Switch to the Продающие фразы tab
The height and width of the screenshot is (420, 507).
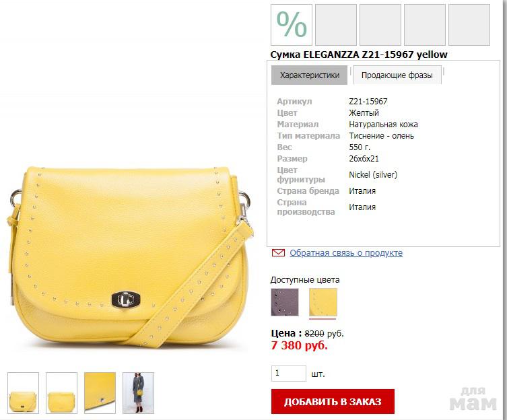click(397, 75)
